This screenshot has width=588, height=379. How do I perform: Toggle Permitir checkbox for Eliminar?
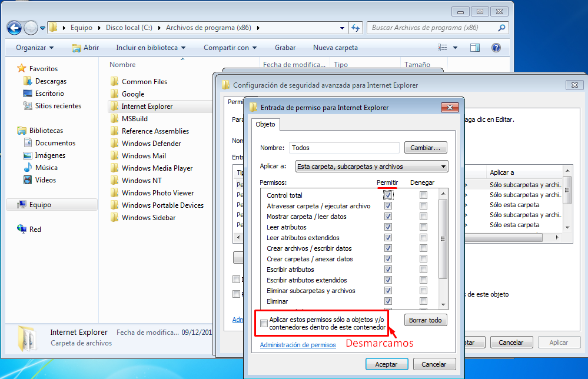pyautogui.click(x=388, y=301)
